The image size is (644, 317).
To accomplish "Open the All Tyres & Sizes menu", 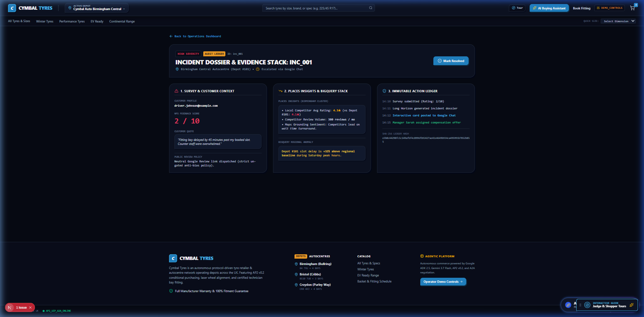I will click(19, 21).
